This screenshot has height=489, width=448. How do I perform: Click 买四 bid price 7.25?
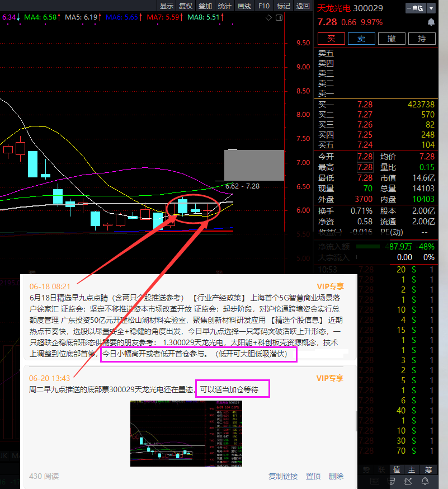(x=365, y=135)
